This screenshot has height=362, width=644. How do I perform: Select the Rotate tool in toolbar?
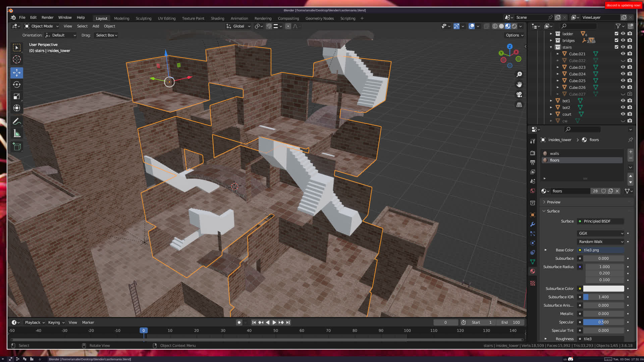tap(17, 84)
